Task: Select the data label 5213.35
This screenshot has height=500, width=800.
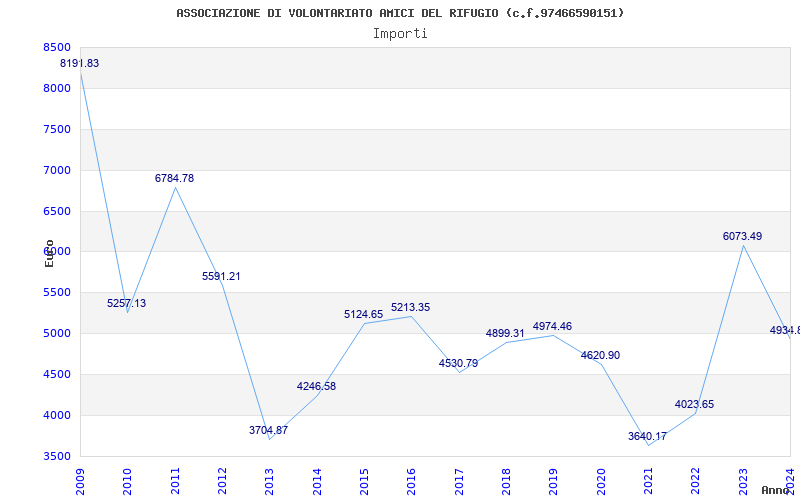Action: tap(411, 308)
